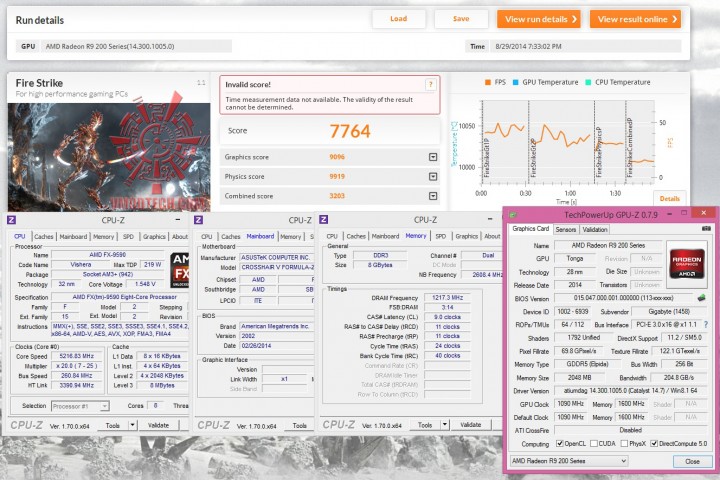Image resolution: width=720 pixels, height=480 pixels.
Task: Switch to Caches tab in first CPU-Z window
Action: [44, 237]
